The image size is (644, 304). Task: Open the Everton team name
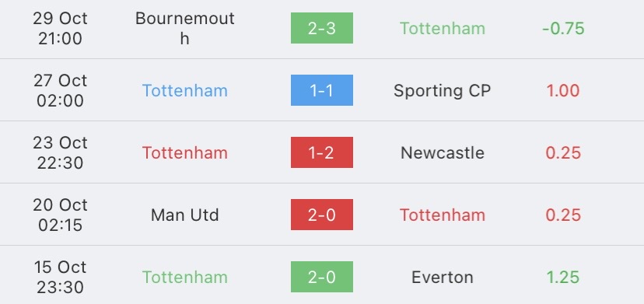click(x=443, y=278)
